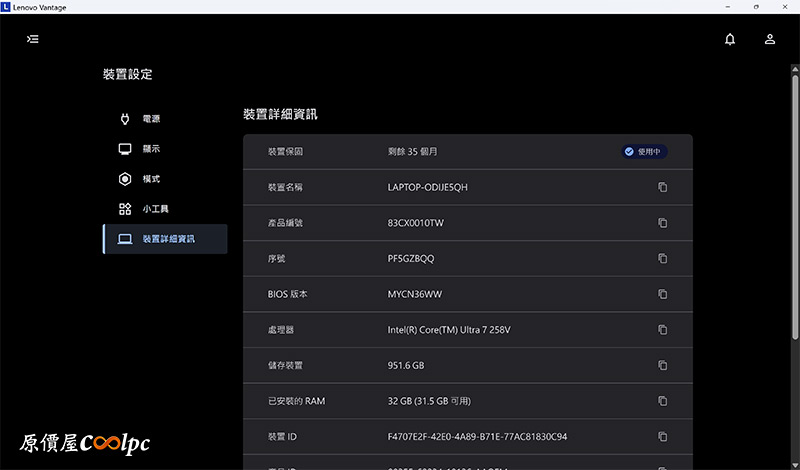The width and height of the screenshot is (800, 470).
Task: Copy the device name LAPTOP-ODIJE5QH
Action: 662,187
